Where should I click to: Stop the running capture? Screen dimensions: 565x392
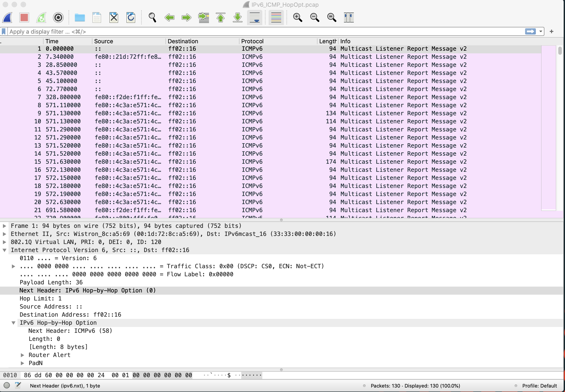24,17
